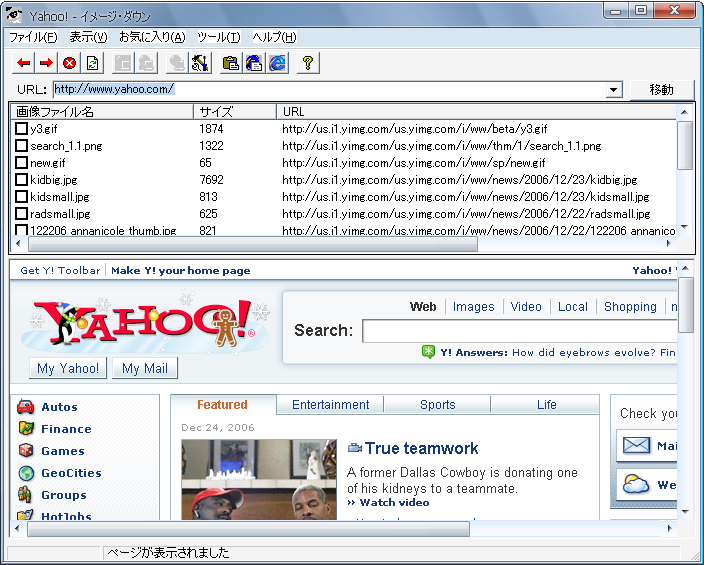This screenshot has height=565, width=704.
Task: Click the Internet Explorer with document toolbar icon
Action: tap(254, 63)
